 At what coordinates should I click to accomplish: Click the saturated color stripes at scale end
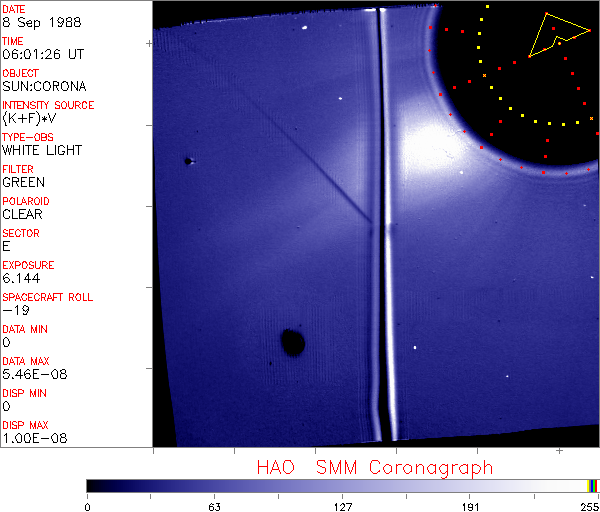point(593,486)
